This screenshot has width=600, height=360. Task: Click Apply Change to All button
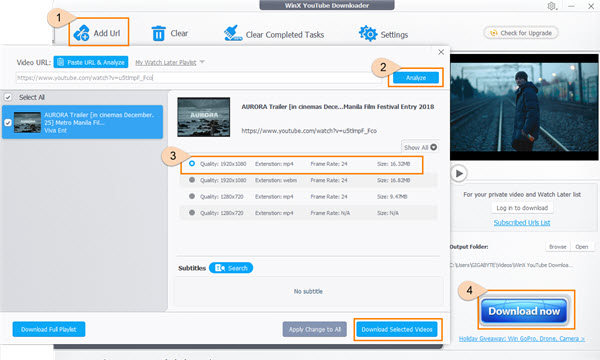tap(315, 329)
